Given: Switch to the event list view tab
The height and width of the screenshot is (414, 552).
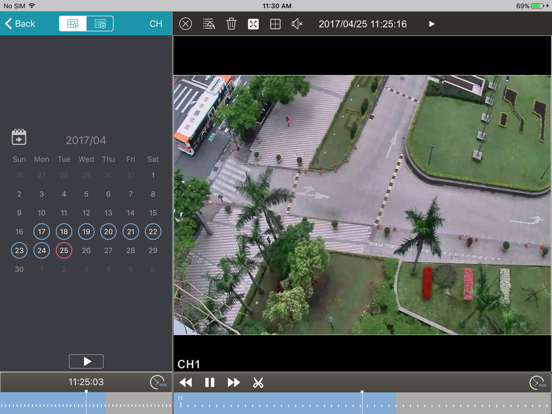Looking at the screenshot, I should point(100,24).
